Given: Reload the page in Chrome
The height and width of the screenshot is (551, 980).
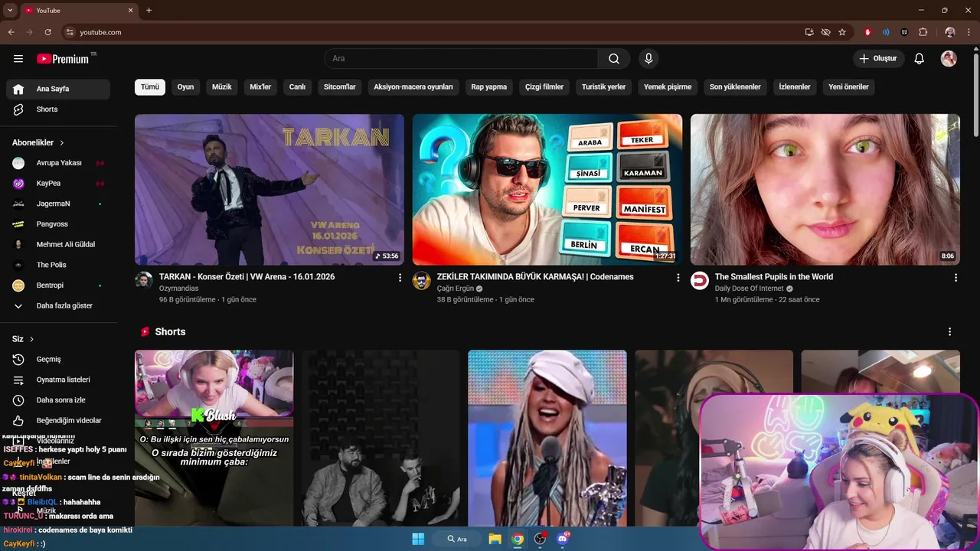Looking at the screenshot, I should (x=47, y=32).
